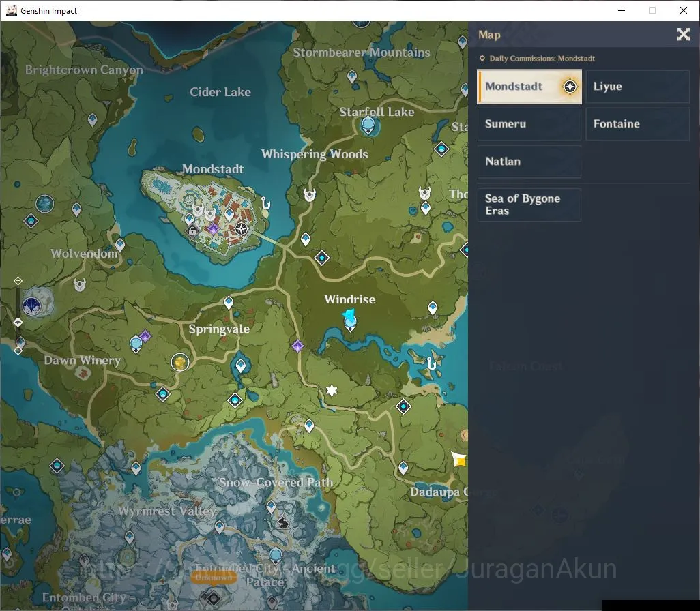Click the teleport waypoint on the lake south of Springvale
This screenshot has width=700, height=611.
pyautogui.click(x=241, y=366)
